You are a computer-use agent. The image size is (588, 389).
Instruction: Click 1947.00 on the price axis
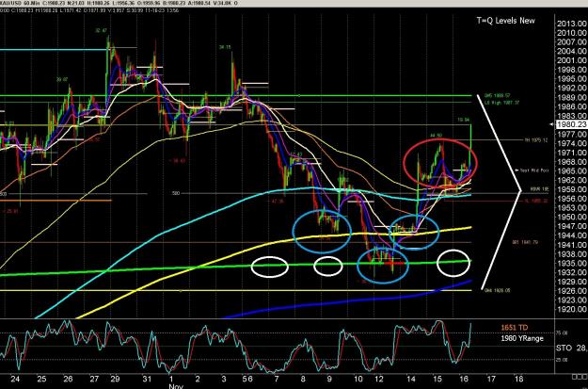pyautogui.click(x=572, y=226)
